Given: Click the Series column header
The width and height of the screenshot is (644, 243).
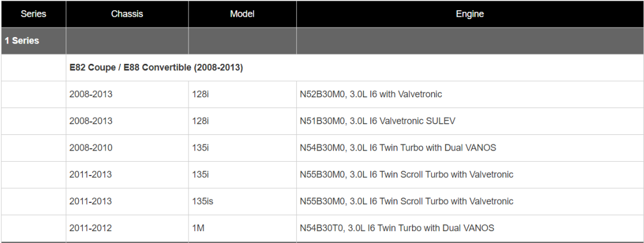Looking at the screenshot, I should click(x=33, y=14).
